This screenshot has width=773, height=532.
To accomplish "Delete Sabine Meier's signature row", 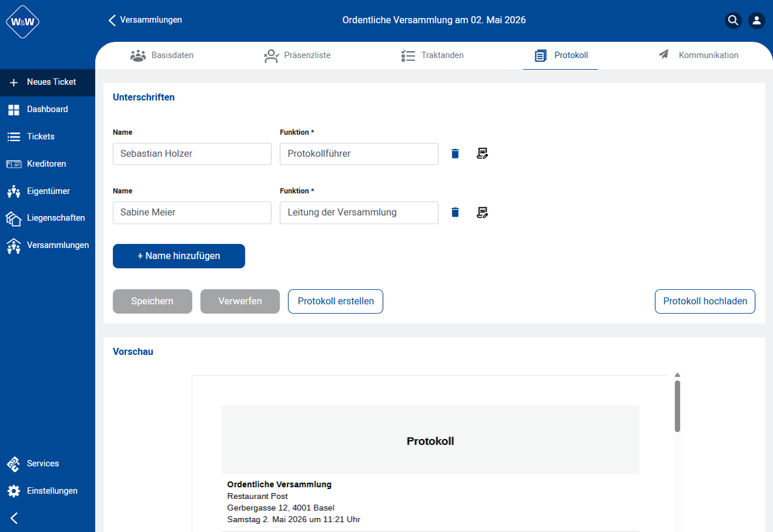I will (455, 213).
